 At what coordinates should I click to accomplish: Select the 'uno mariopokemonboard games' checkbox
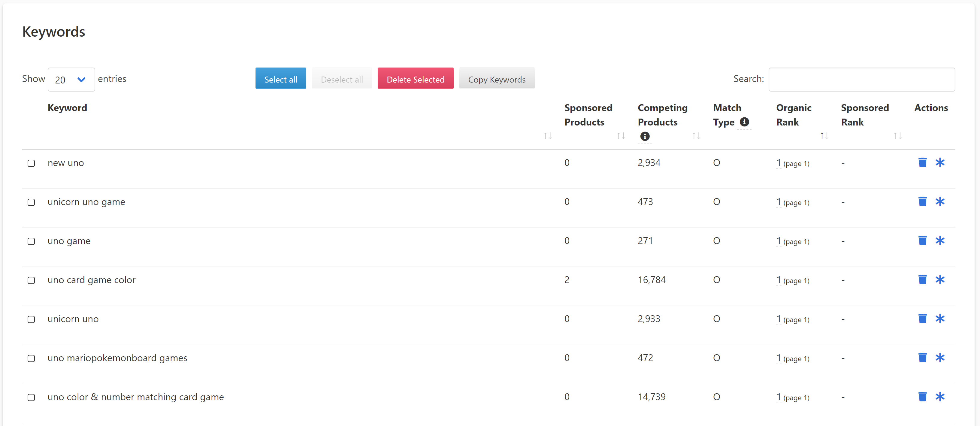click(31, 358)
